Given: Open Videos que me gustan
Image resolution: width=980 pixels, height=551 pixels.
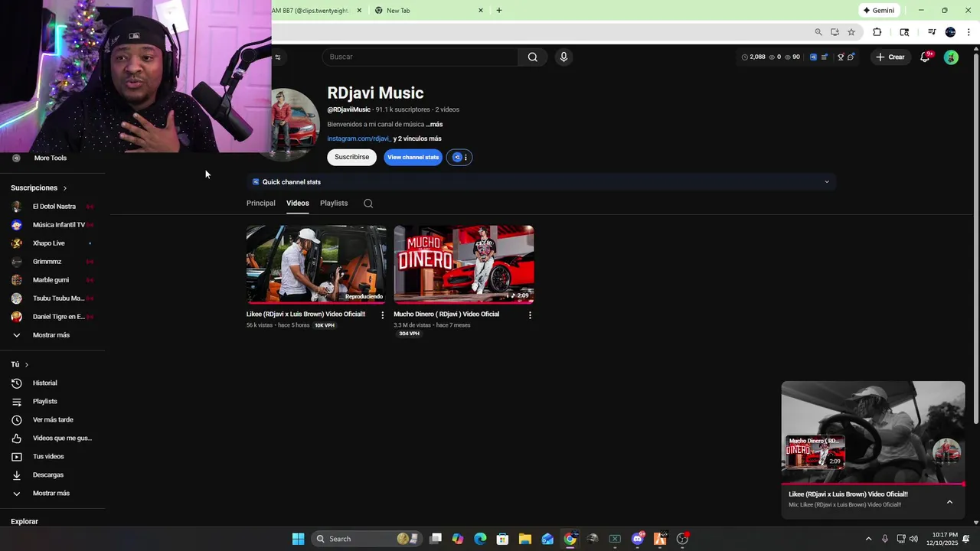Looking at the screenshot, I should coord(52,438).
